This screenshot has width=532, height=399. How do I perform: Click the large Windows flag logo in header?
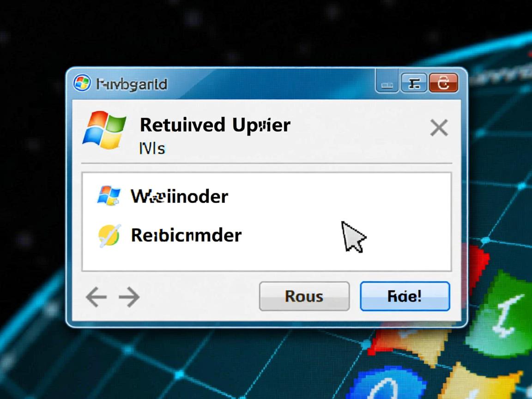(x=104, y=130)
